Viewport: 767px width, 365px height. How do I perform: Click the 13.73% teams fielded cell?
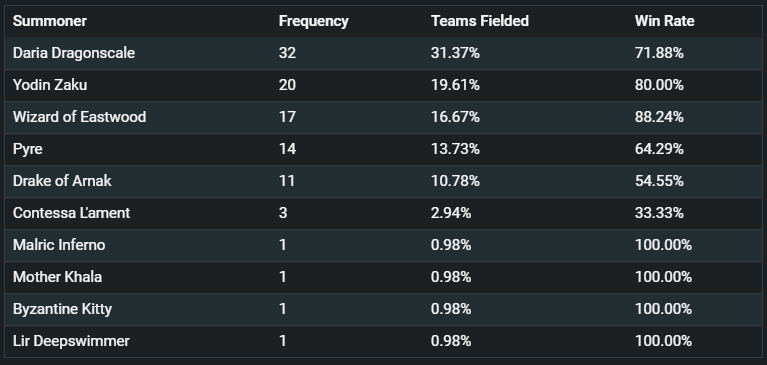(x=455, y=149)
